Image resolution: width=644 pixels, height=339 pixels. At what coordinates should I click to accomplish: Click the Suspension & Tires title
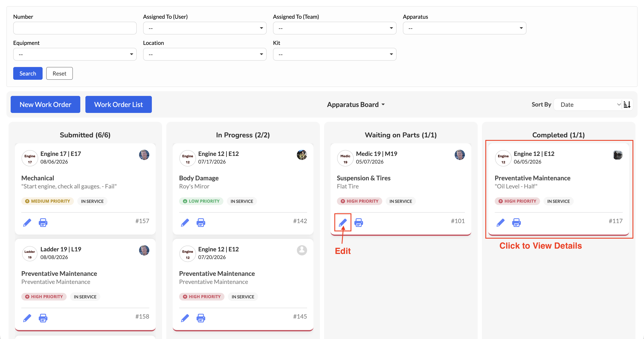[x=364, y=178]
